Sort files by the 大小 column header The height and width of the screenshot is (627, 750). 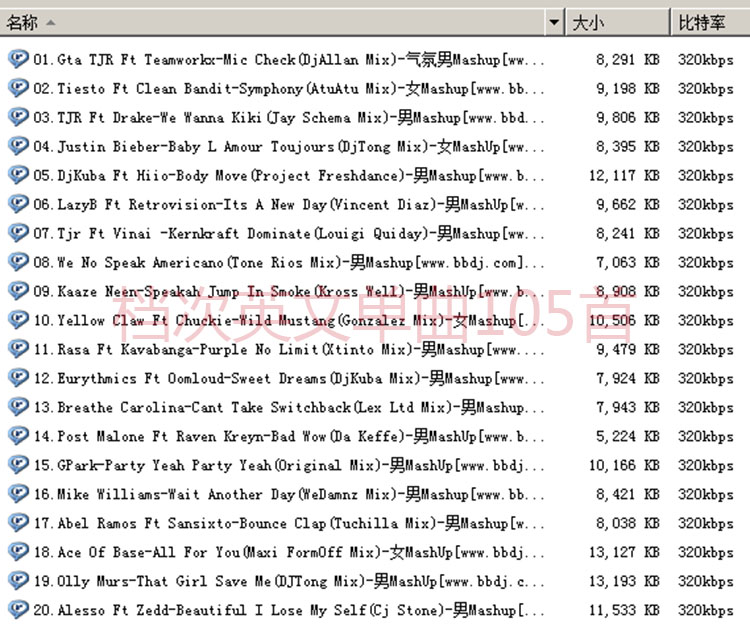pos(617,22)
